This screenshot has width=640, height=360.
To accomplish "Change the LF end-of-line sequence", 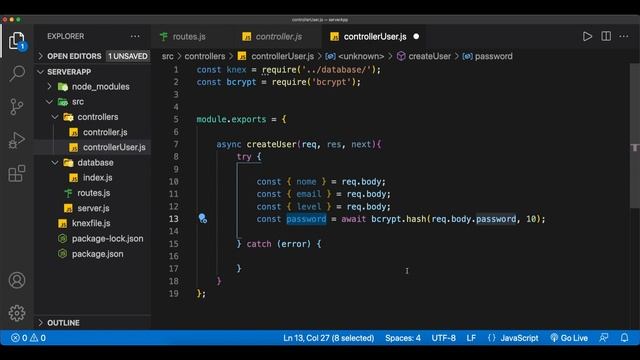I will click(471, 338).
